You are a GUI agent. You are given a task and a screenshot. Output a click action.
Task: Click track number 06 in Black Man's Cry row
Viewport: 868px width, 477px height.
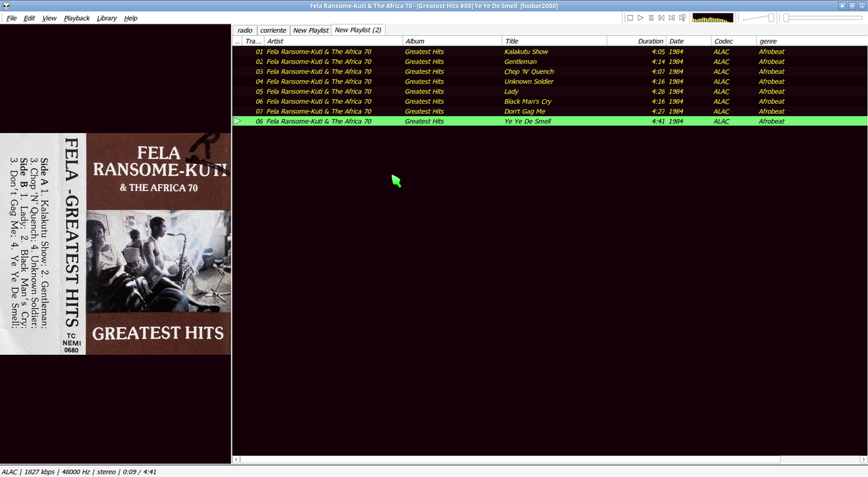pos(259,101)
